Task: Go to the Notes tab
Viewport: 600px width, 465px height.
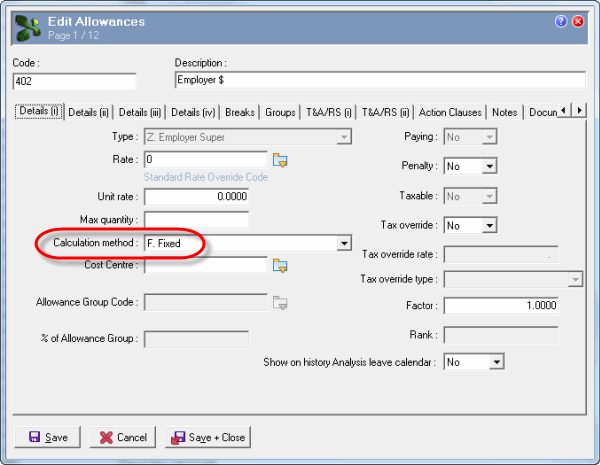Action: click(505, 113)
